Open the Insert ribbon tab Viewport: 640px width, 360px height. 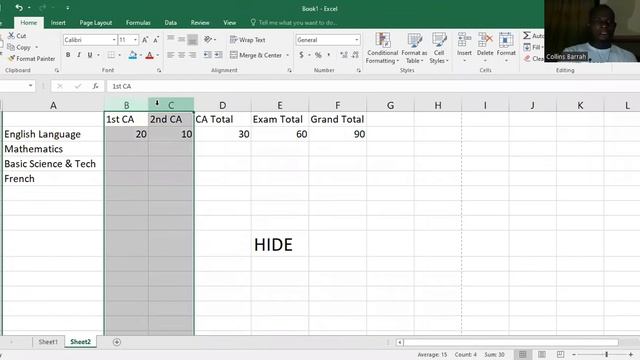(x=58, y=22)
